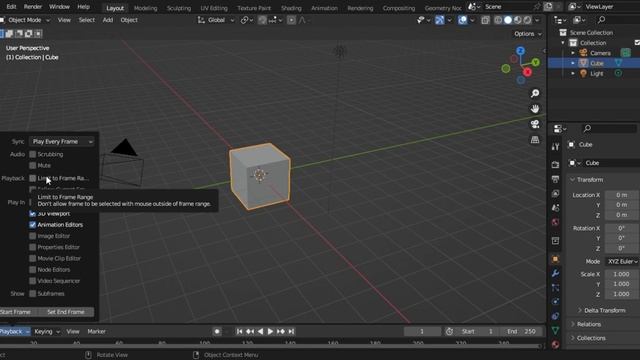Toggle auto keying record button
The height and width of the screenshot is (360, 640).
click(217, 331)
